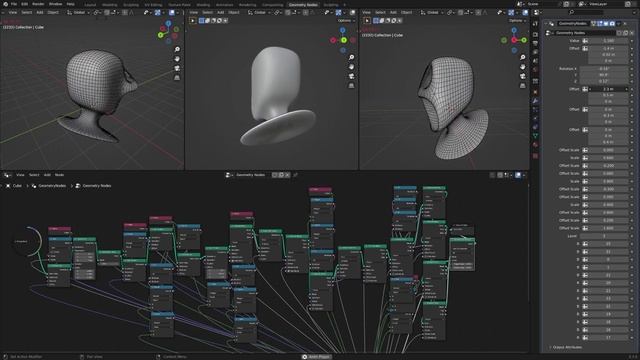The height and width of the screenshot is (360, 640).
Task: Click Object menu in left viewport
Action: [53, 13]
